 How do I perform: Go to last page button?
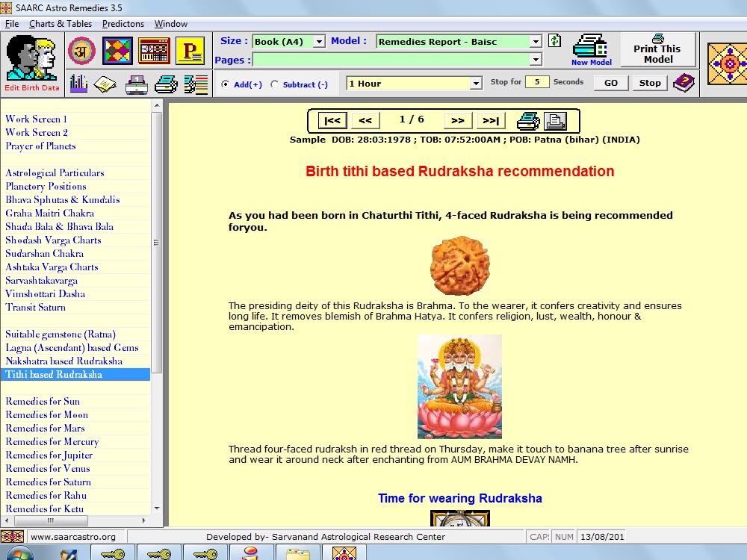[x=491, y=120]
